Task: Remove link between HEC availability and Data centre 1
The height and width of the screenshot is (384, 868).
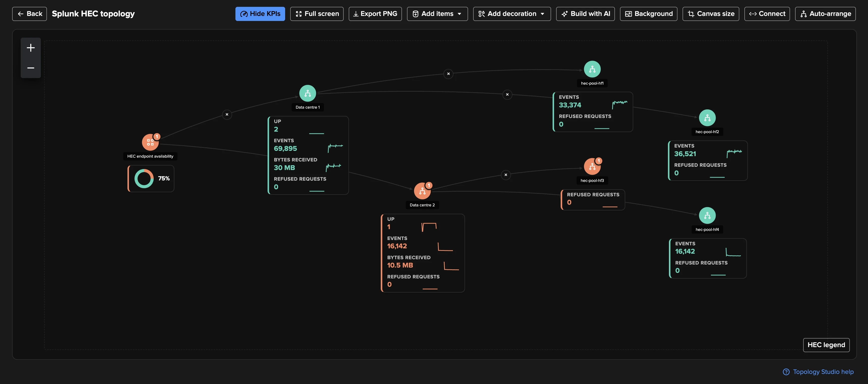Action: pyautogui.click(x=227, y=114)
